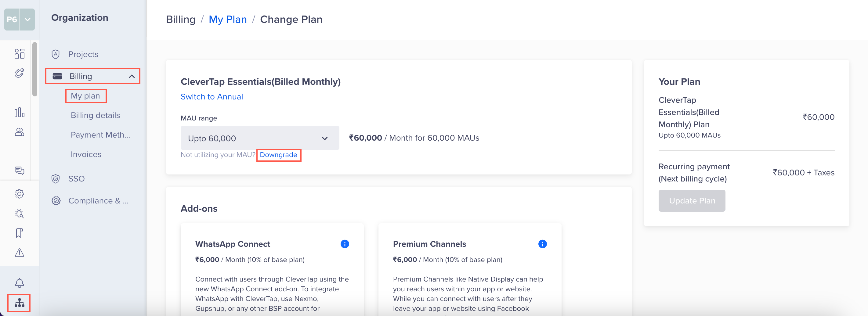868x316 pixels.
Task: Open the notifications bell icon
Action: tap(20, 283)
